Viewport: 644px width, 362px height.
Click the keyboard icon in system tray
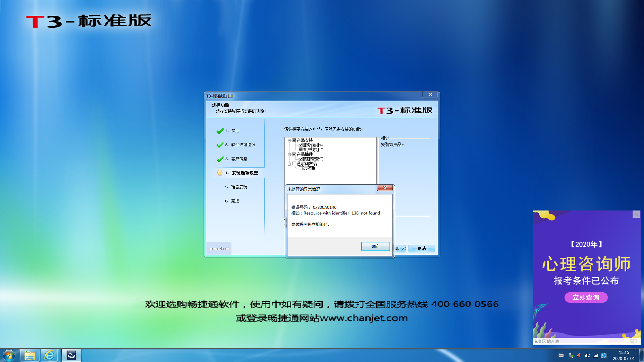coord(561,355)
